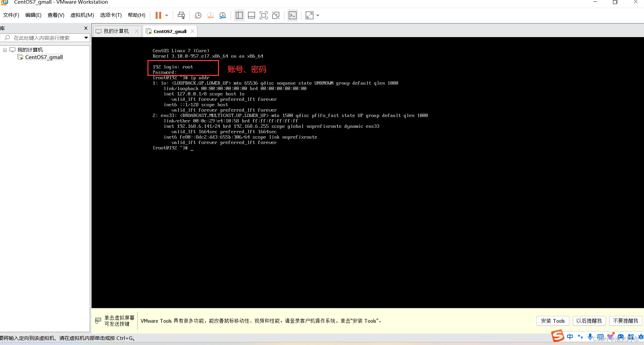The height and width of the screenshot is (345, 644).
Task: Open the 文件(F) menu
Action: [x=11, y=15]
